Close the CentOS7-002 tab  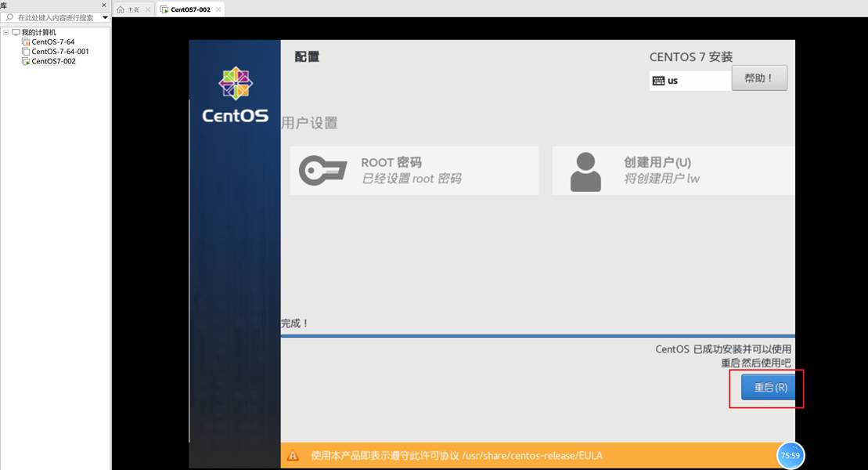coord(218,9)
